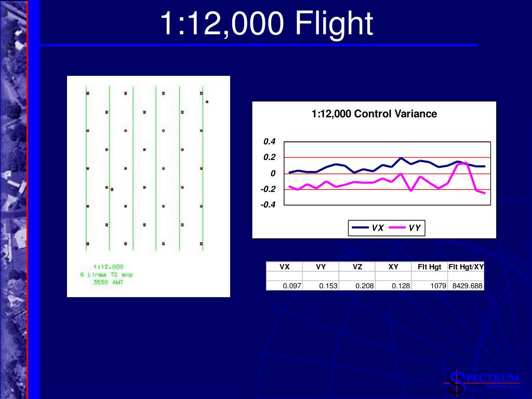Image resolution: width=532 pixels, height=399 pixels.
Task: Click the VY legend entry
Action: click(405, 228)
